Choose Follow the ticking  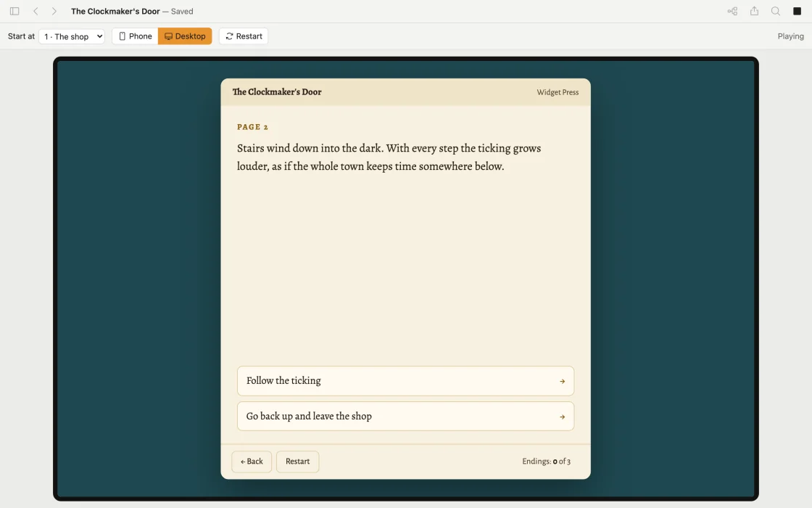click(x=405, y=381)
